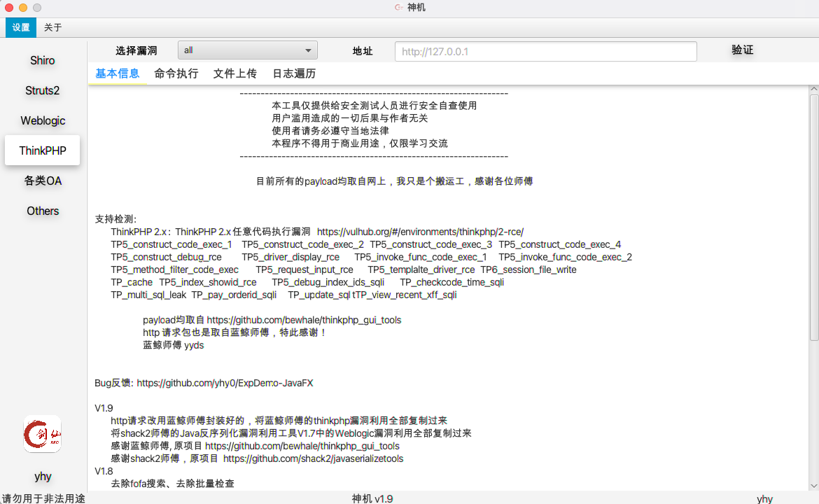This screenshot has width=819, height=504.
Task: Click text TP_cache
Action: 132,283
